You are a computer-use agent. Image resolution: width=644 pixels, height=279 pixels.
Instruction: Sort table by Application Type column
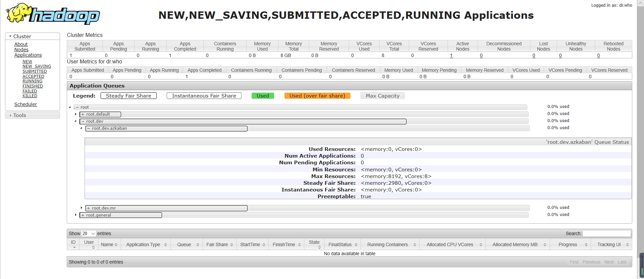tap(146, 244)
